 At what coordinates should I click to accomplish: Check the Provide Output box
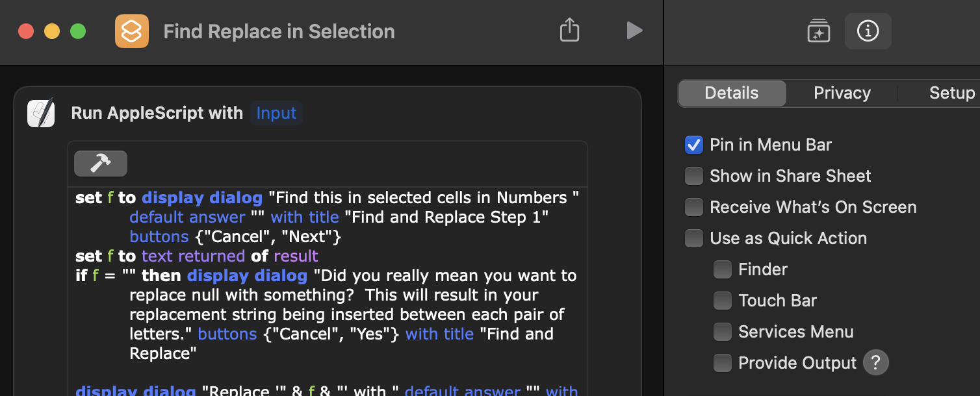point(723,363)
